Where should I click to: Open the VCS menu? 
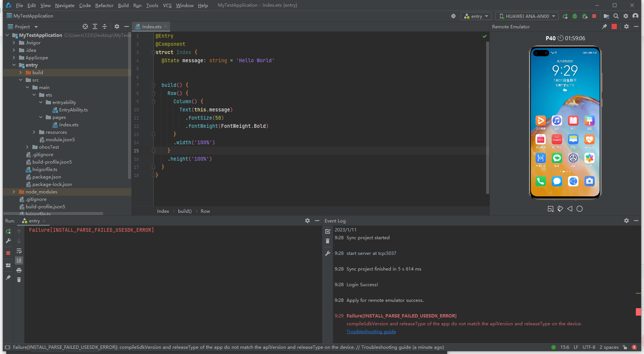click(x=167, y=5)
